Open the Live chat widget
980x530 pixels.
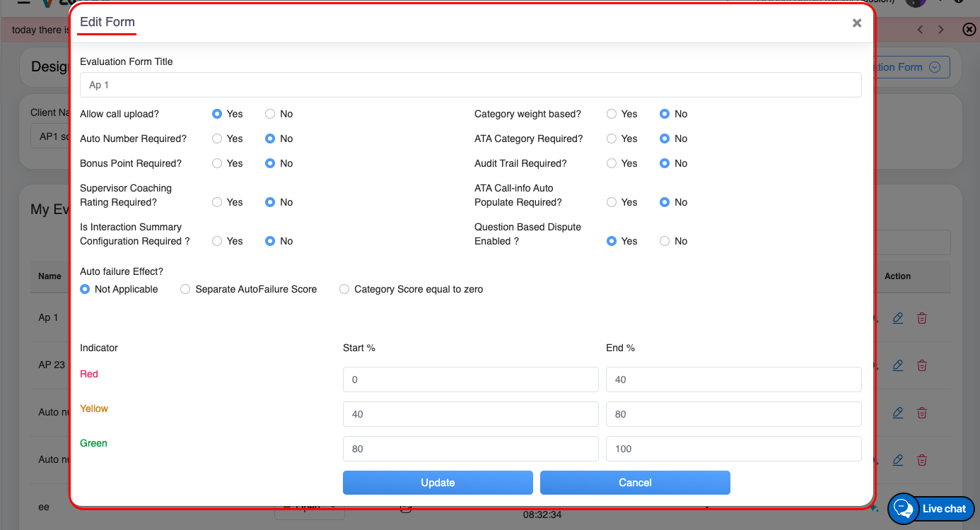point(931,509)
